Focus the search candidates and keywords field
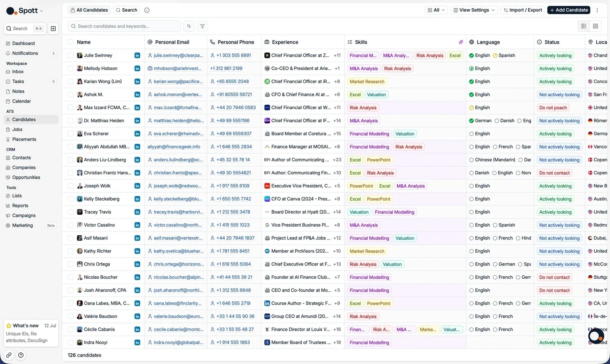This screenshot has width=610, height=364. (x=124, y=26)
